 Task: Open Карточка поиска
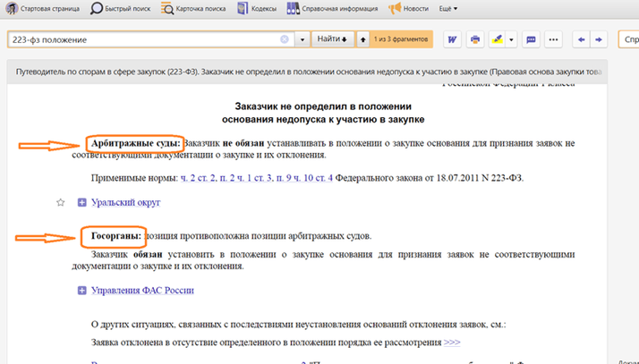[x=193, y=9]
